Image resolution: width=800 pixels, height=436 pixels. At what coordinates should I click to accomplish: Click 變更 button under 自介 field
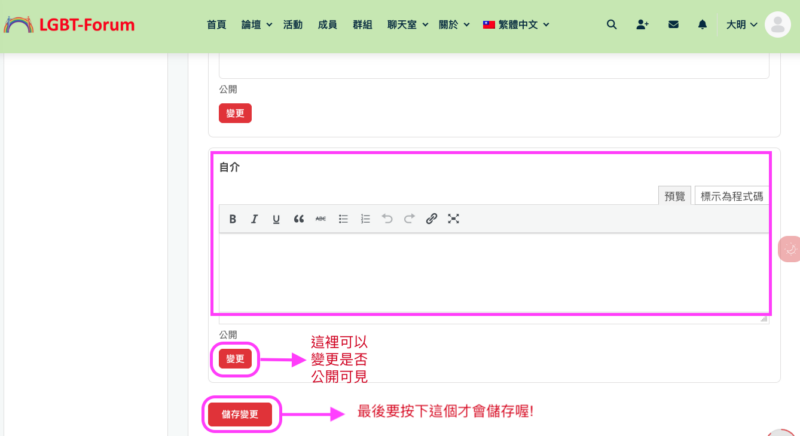pyautogui.click(x=235, y=358)
